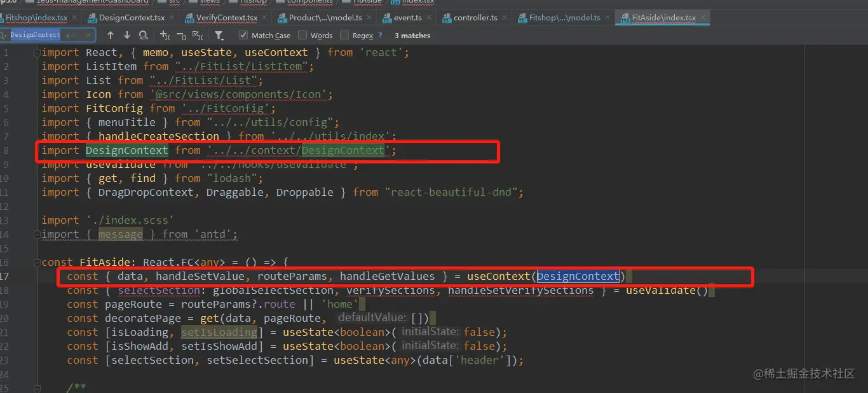Viewport: 868px width, 393px height.
Task: Click highlighted DesignContext inside useContext()
Action: pos(578,276)
